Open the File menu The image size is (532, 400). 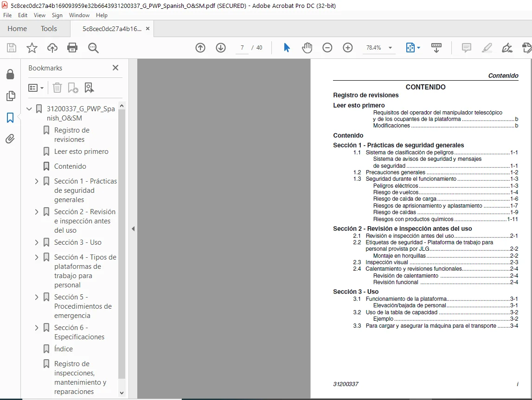click(7, 15)
